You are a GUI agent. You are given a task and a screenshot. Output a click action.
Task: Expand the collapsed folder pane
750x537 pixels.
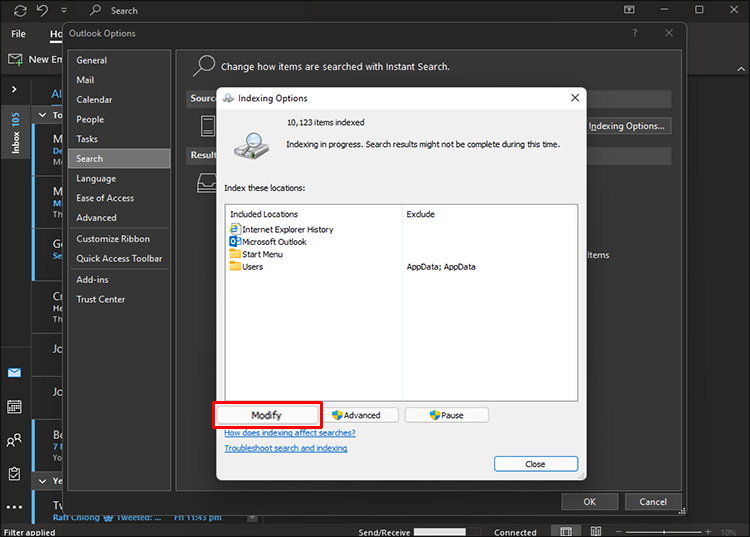pos(14,89)
